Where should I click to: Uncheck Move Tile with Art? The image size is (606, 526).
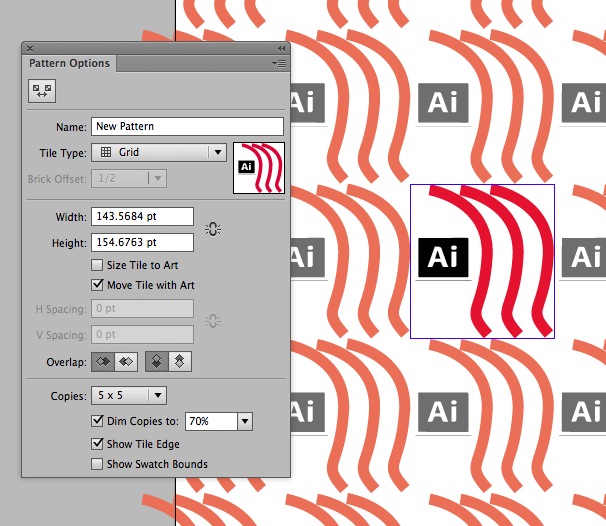(x=97, y=285)
